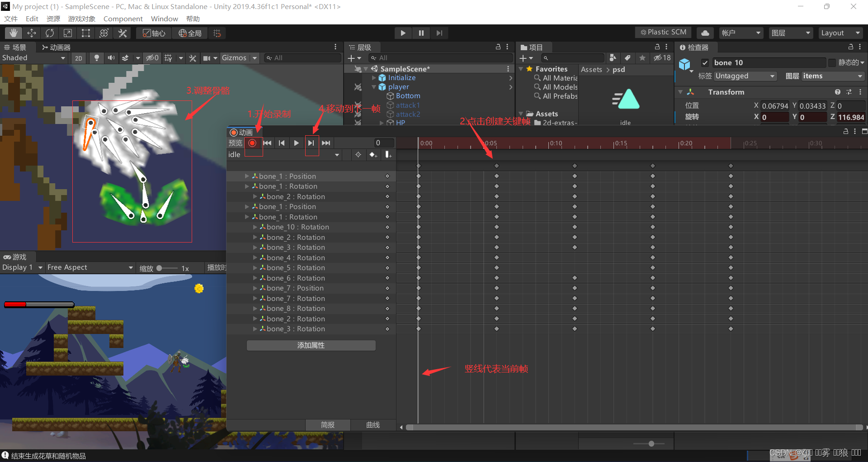Advance one frame with the Step button

tap(439, 33)
